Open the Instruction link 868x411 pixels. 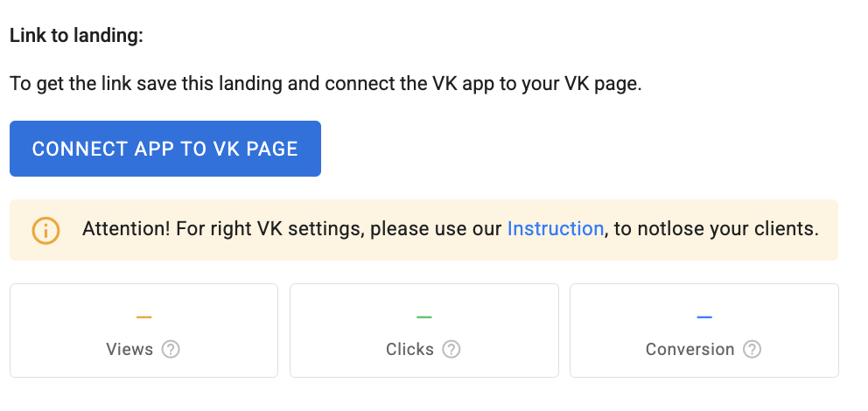click(x=555, y=229)
